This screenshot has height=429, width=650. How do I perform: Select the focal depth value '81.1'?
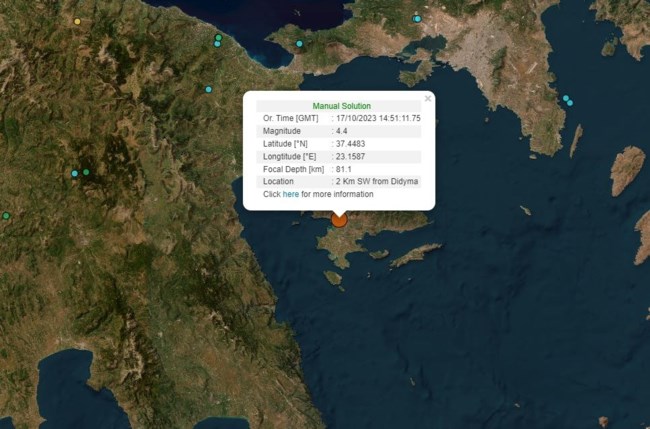344,169
